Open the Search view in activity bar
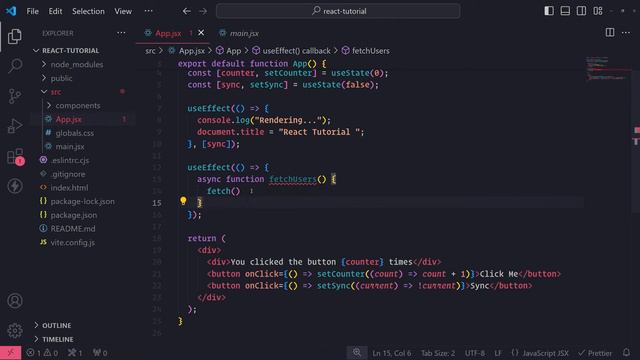640x360 pixels. [15, 66]
